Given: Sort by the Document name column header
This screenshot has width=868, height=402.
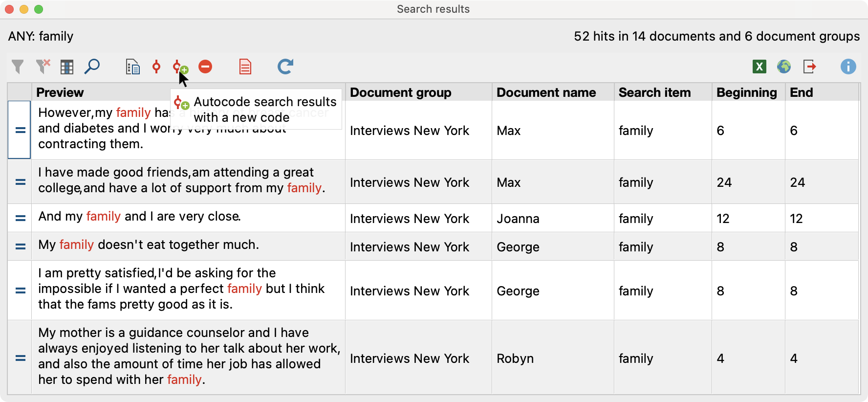Looking at the screenshot, I should (553, 92).
